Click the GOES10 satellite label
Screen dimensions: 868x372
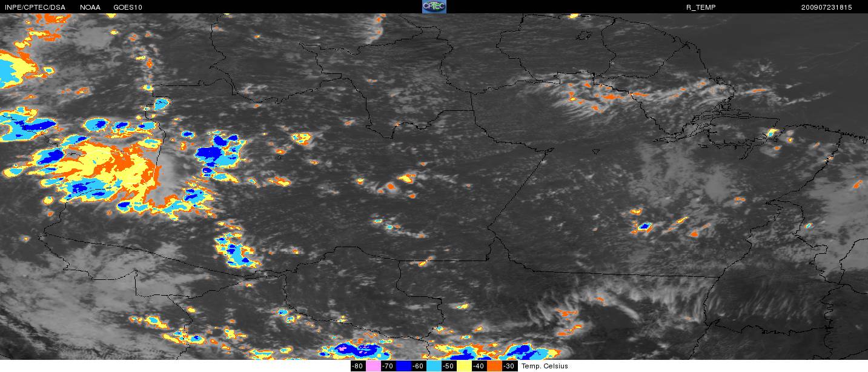coord(128,7)
